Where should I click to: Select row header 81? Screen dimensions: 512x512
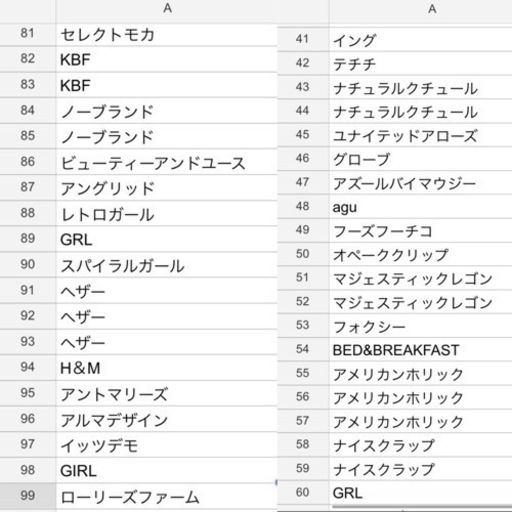(x=27, y=34)
